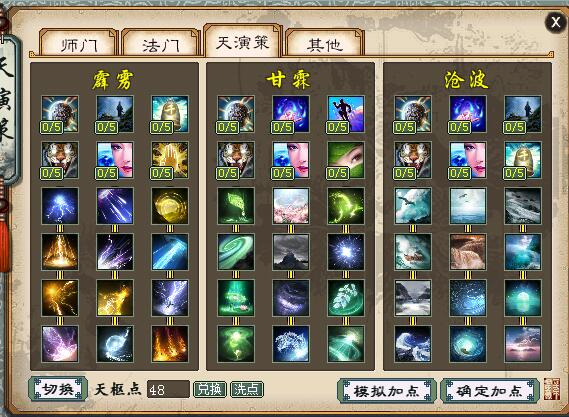
Task: Switch to the 其他 tab
Action: pyautogui.click(x=324, y=44)
